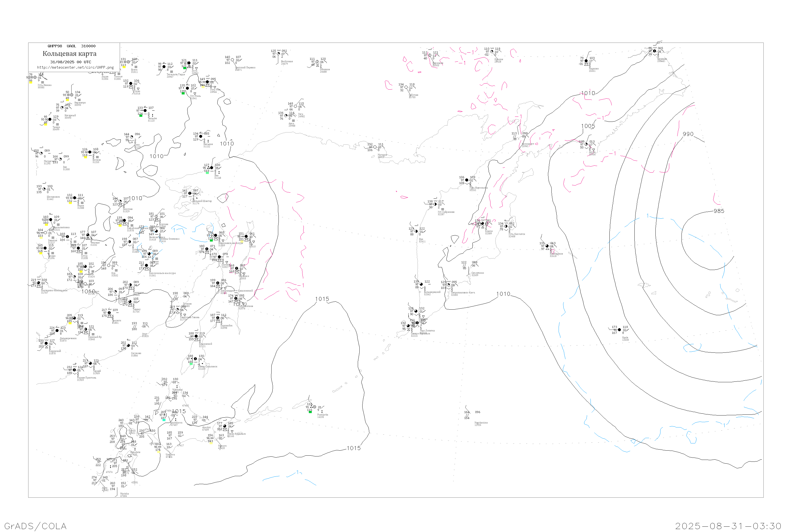This screenshot has height=532, width=798.
Task: Click the 2025-08-31-03:30 timestamp
Action: click(728, 526)
